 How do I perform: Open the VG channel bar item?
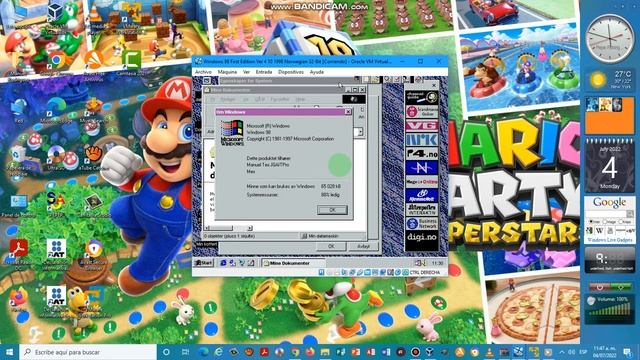(x=422, y=125)
